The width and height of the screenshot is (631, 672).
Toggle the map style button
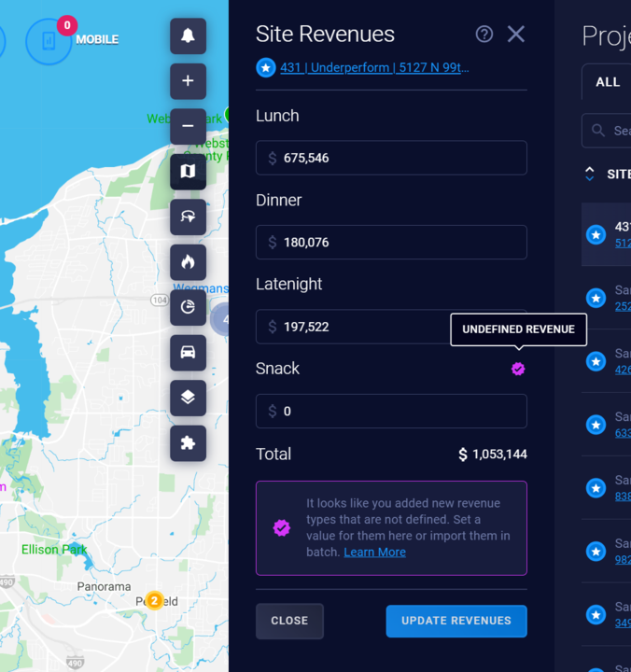tap(188, 172)
